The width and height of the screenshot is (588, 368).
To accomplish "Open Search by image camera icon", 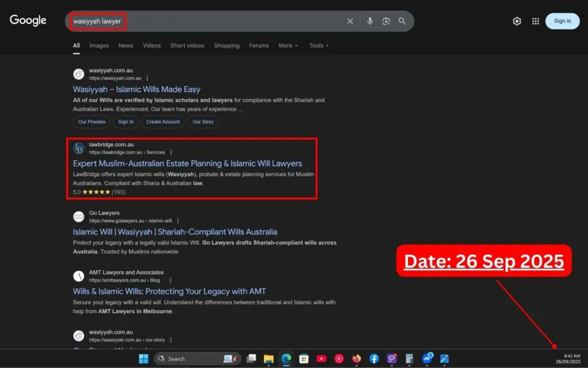I will pyautogui.click(x=386, y=21).
